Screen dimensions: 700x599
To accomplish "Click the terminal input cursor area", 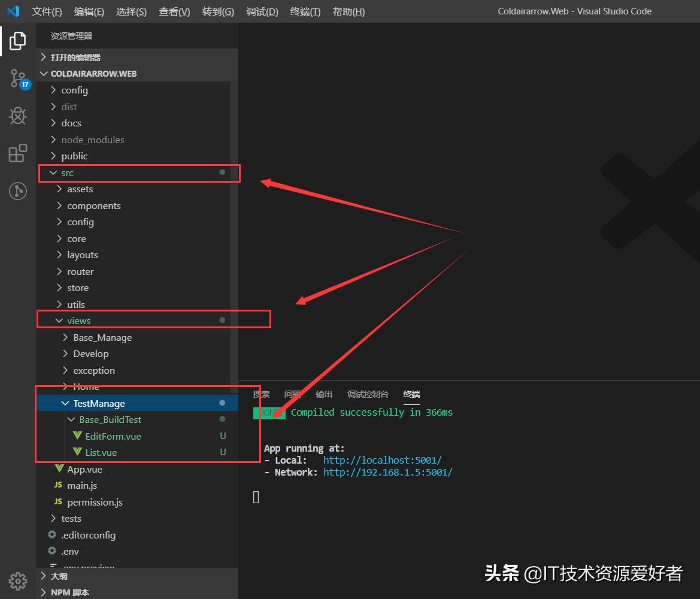I will 256,497.
